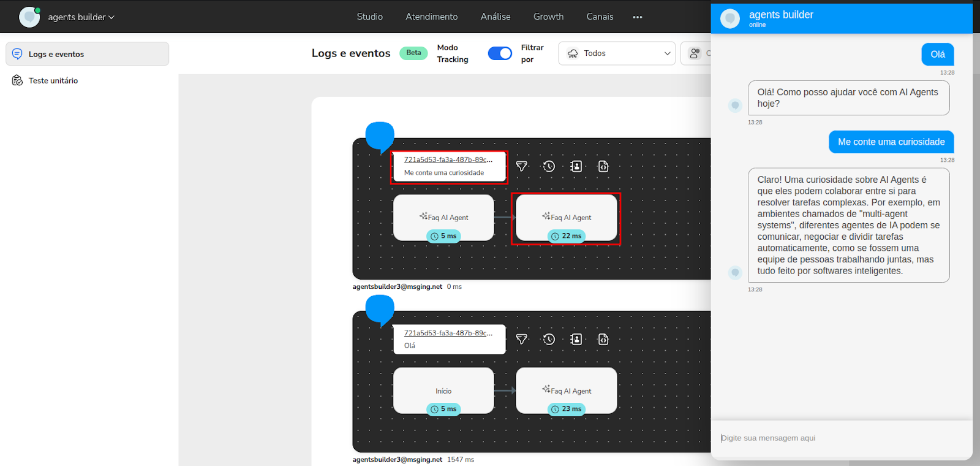
Task: Click filter icon in the 'Olá' trace
Action: 521,339
